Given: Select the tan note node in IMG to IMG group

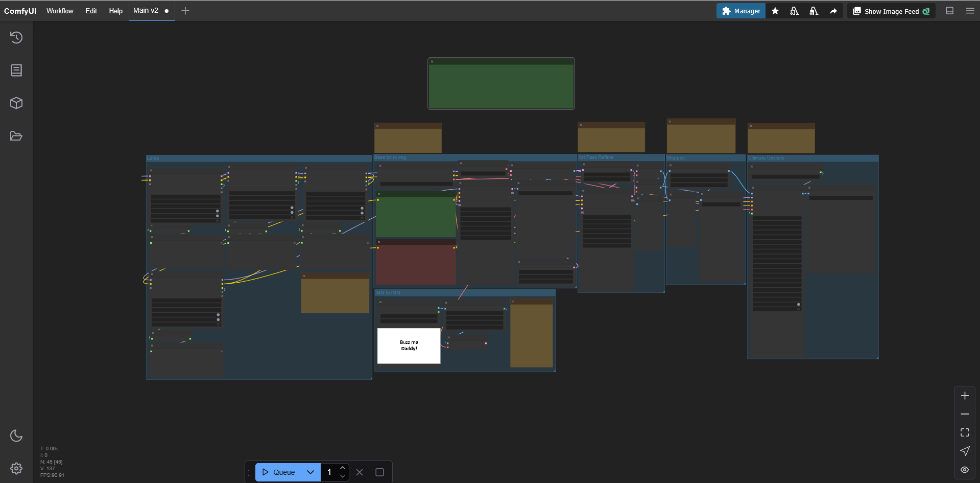Looking at the screenshot, I should 532,333.
